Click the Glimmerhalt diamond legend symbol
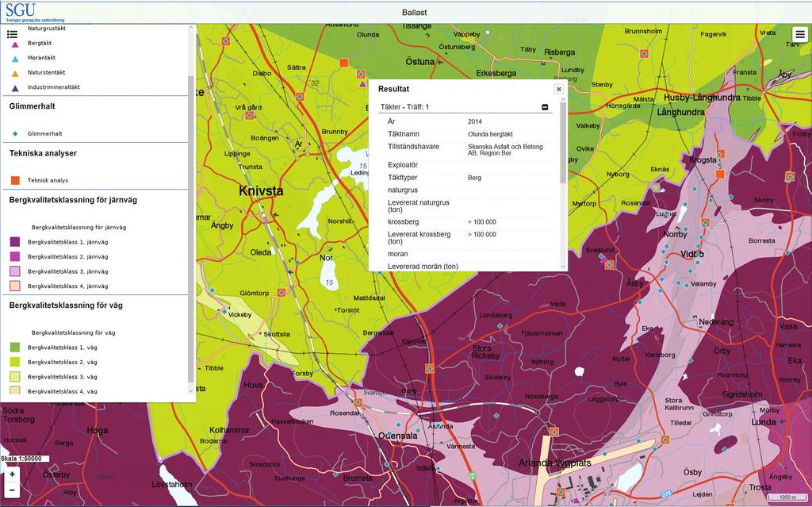The width and height of the screenshot is (812, 507). pyautogui.click(x=15, y=134)
